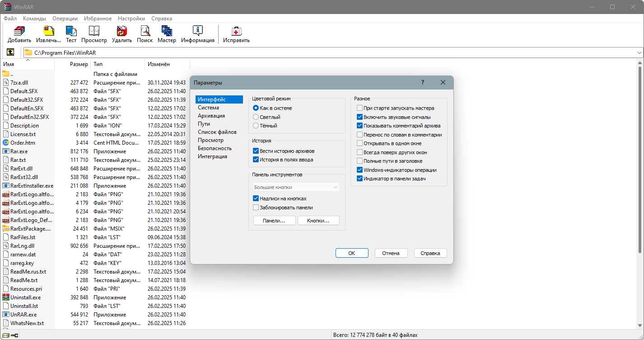Click the Отмена button

click(391, 253)
